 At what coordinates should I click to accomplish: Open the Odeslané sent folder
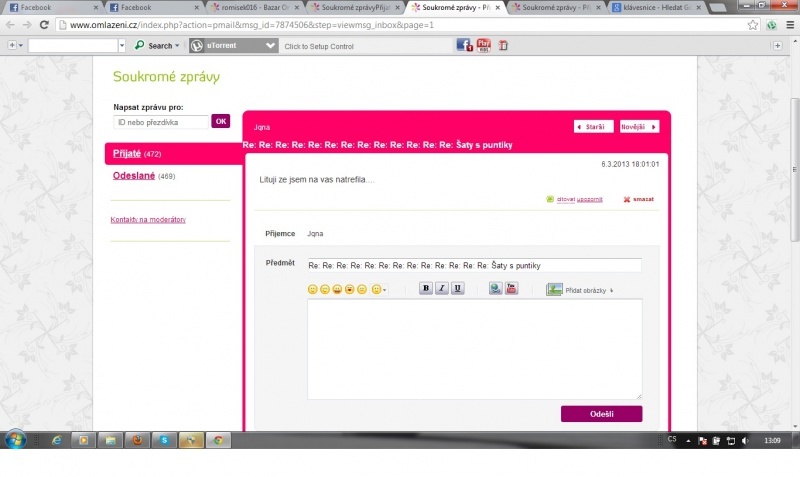click(132, 176)
